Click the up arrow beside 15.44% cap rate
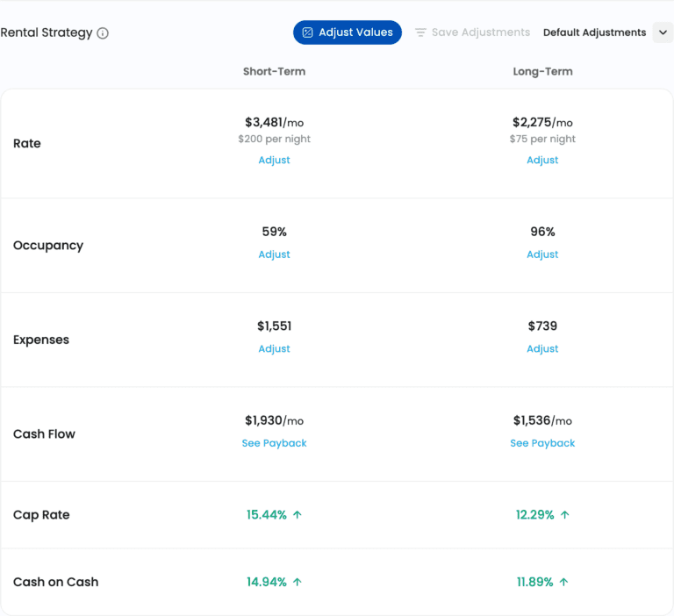Viewport: 674px width, 616px height. 298,515
